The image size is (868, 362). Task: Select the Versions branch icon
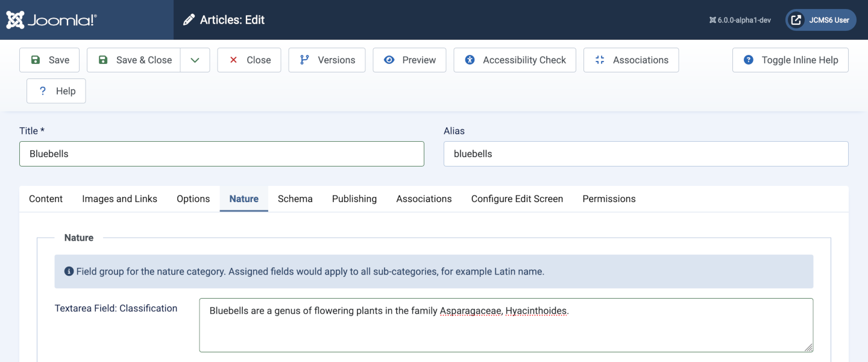tap(305, 60)
